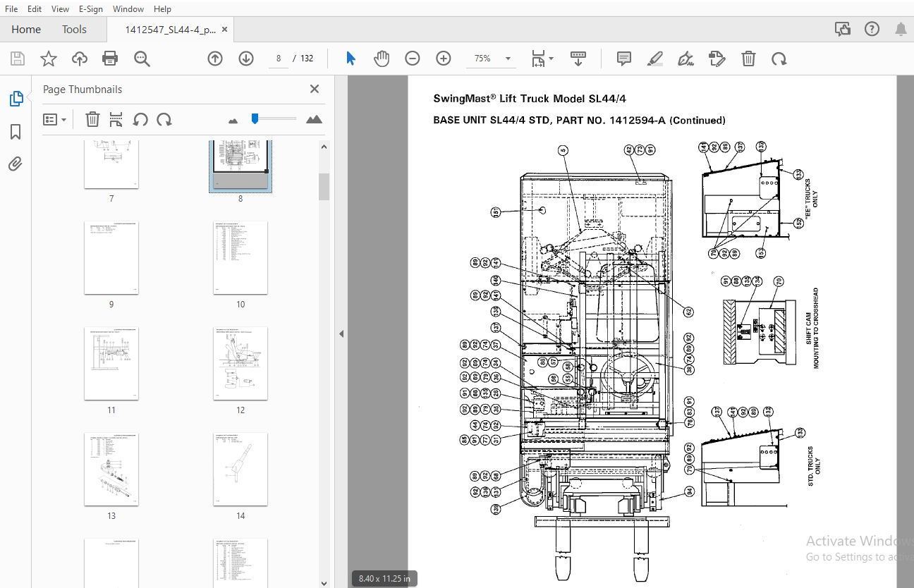Zoom out with the minus circle
This screenshot has width=914, height=588.
(413, 59)
